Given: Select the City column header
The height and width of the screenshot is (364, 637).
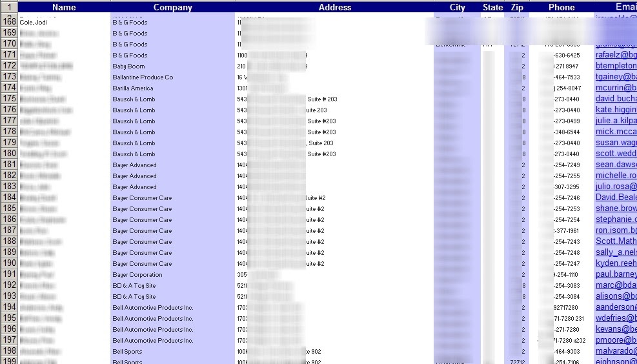Looking at the screenshot, I should coord(458,7).
